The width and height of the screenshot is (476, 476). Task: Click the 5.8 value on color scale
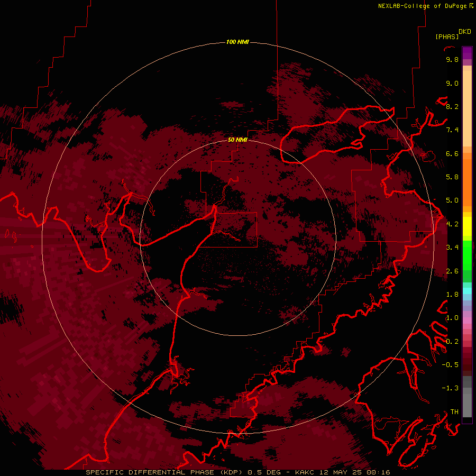[452, 177]
